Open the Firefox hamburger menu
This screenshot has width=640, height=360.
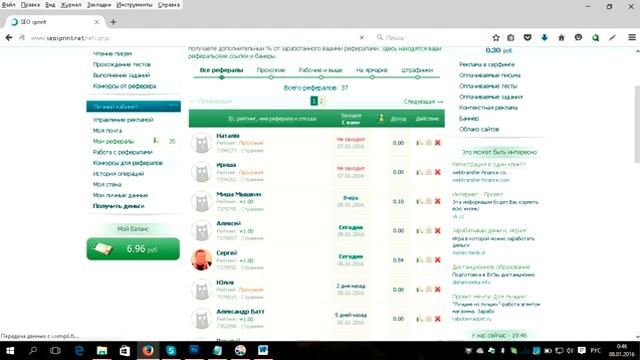pos(632,38)
